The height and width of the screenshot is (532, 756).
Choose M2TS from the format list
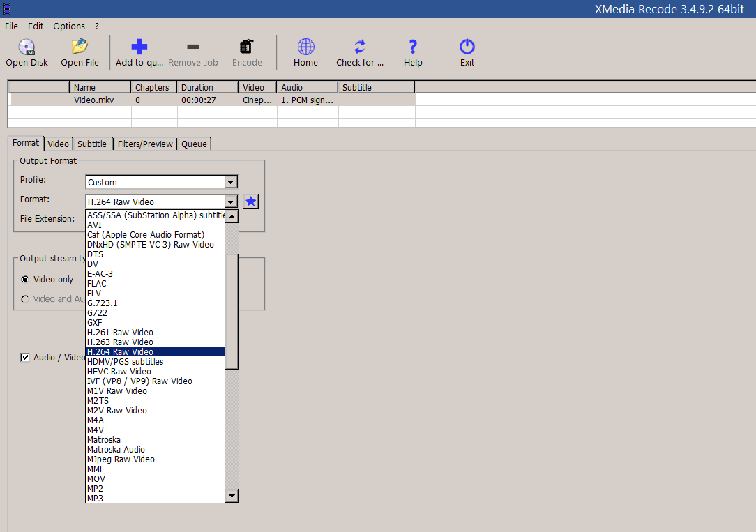pyautogui.click(x=156, y=401)
